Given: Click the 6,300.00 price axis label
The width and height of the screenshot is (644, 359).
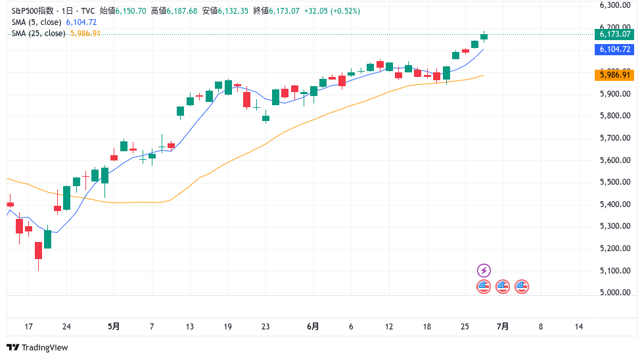Looking at the screenshot, I should pos(615,5).
